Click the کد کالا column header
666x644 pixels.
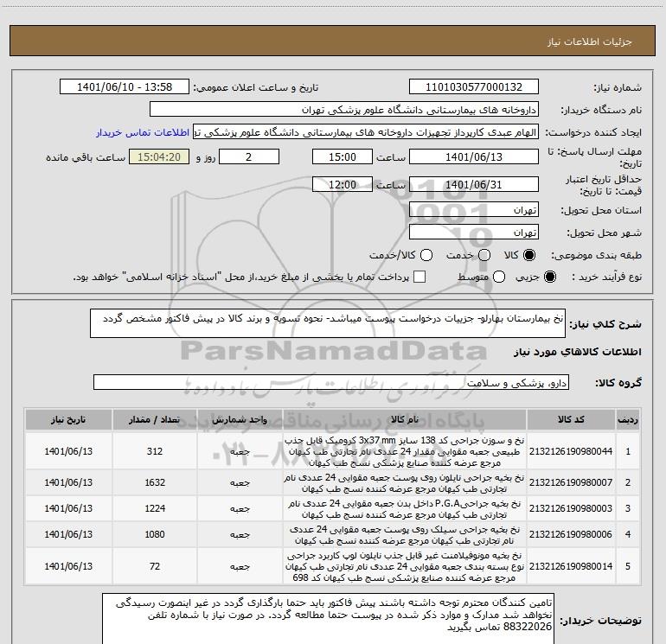[x=571, y=420]
